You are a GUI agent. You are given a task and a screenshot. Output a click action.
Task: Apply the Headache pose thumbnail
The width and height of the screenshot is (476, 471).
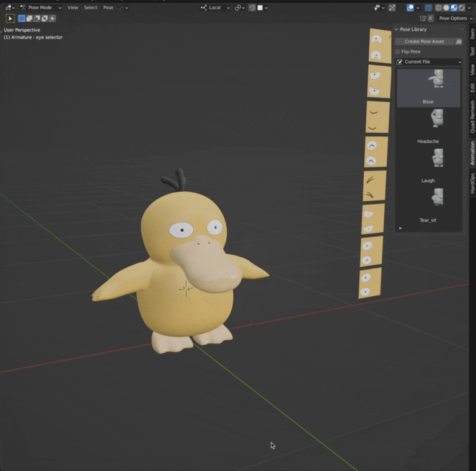coord(428,127)
